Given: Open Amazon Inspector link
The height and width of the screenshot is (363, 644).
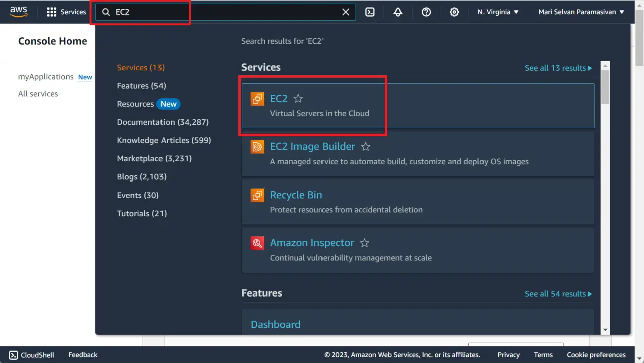Looking at the screenshot, I should [x=312, y=243].
